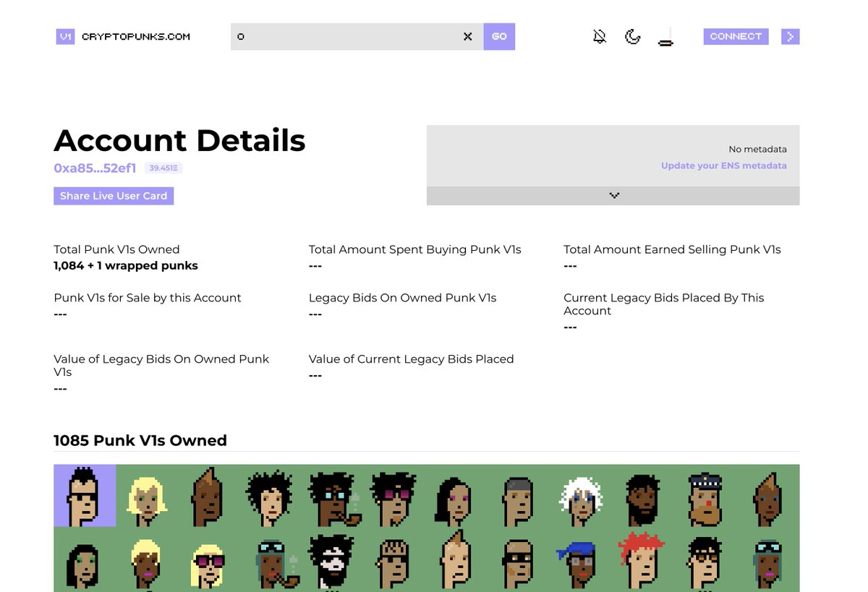Submit the search with the GO button
The height and width of the screenshot is (592, 868).
click(499, 37)
